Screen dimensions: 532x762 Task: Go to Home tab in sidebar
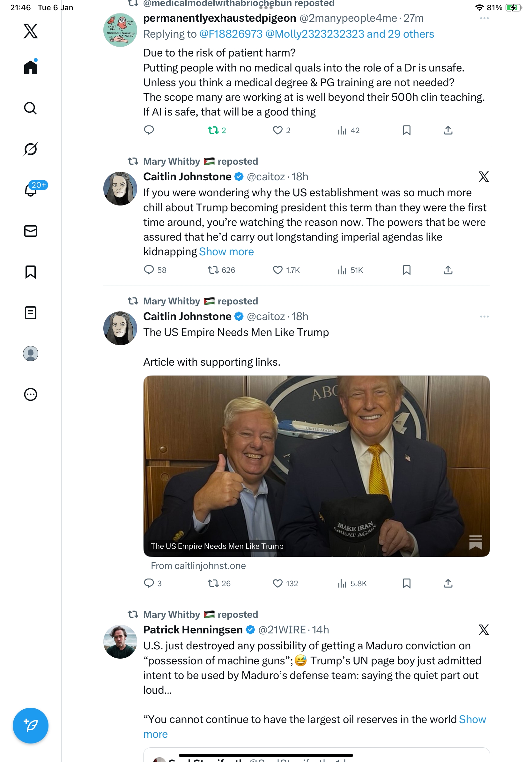(31, 67)
